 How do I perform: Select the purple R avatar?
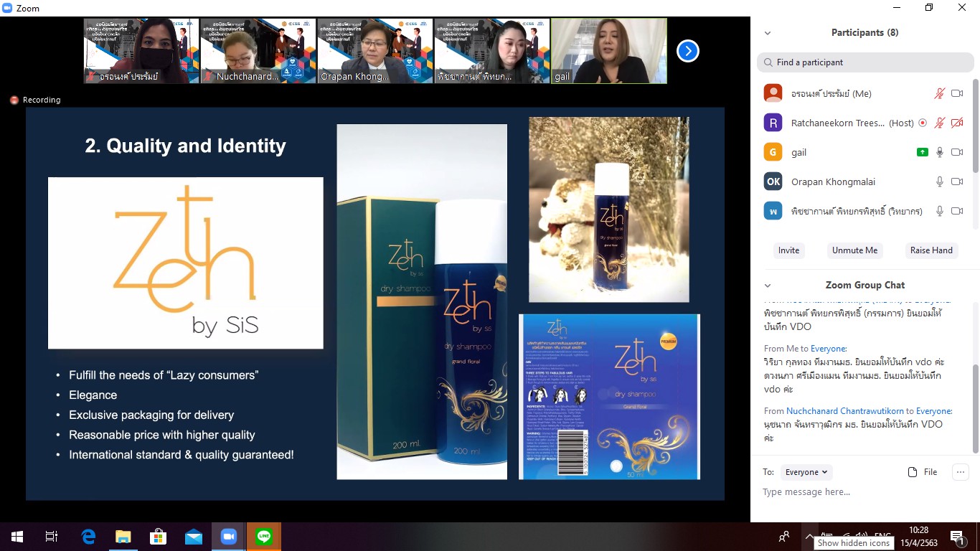[773, 123]
